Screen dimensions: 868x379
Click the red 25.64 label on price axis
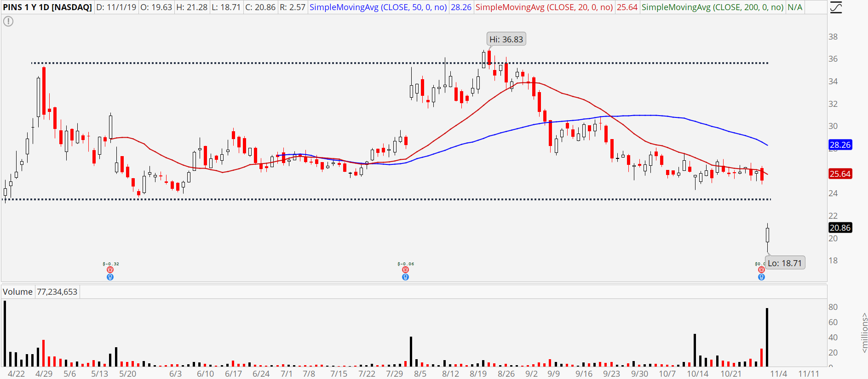840,174
